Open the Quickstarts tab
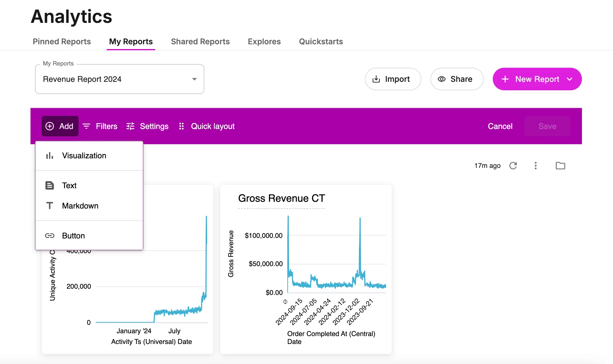This screenshot has height=364, width=613. 321,41
